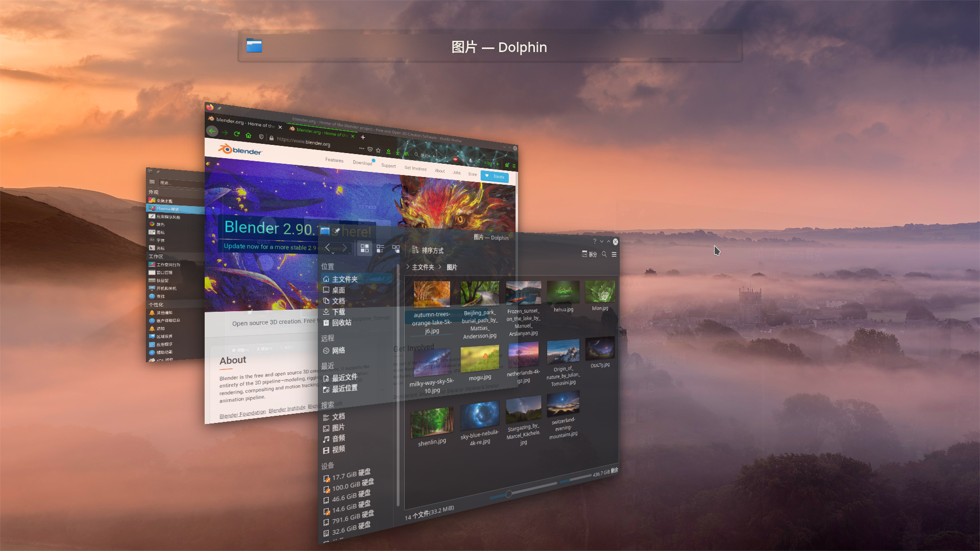Screen dimensions: 980x551
Task: Select milky-way-sky-5k-10.jpg thumbnail
Action: [x=432, y=363]
